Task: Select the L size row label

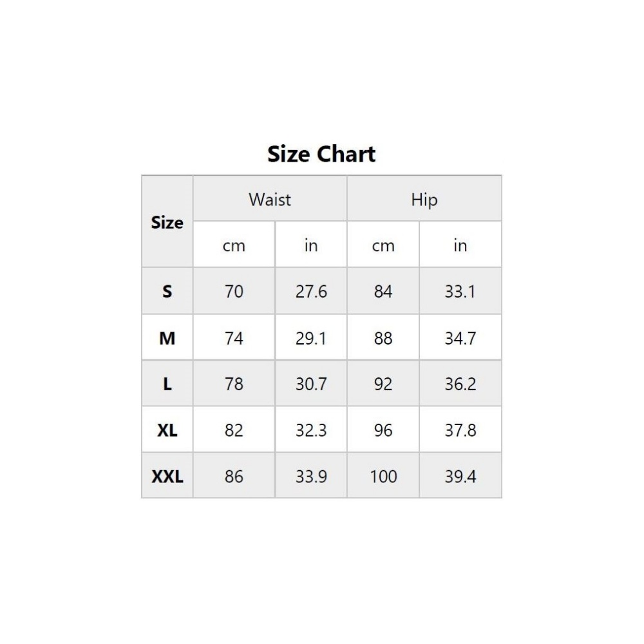Action: point(167,384)
